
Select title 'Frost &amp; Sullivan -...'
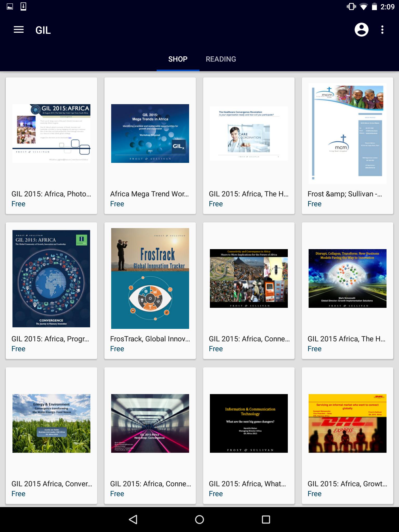(345, 194)
